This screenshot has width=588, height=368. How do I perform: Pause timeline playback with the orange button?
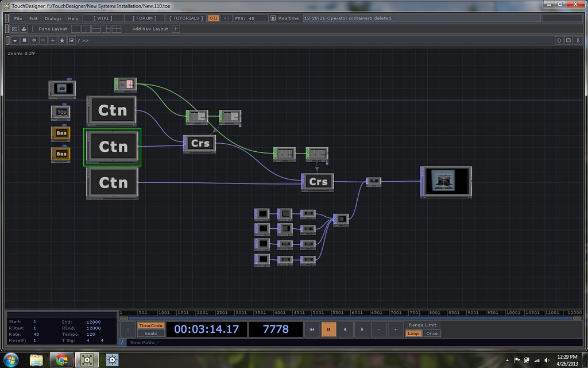coord(328,329)
